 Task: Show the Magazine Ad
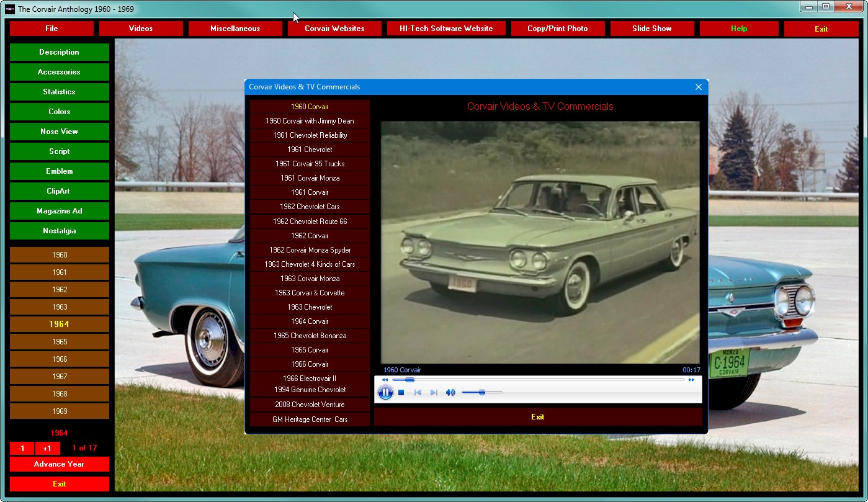pyautogui.click(x=60, y=211)
